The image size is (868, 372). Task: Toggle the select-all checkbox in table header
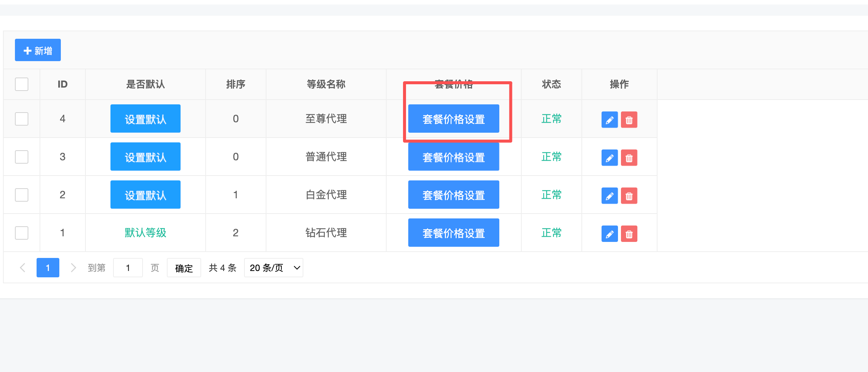(22, 84)
